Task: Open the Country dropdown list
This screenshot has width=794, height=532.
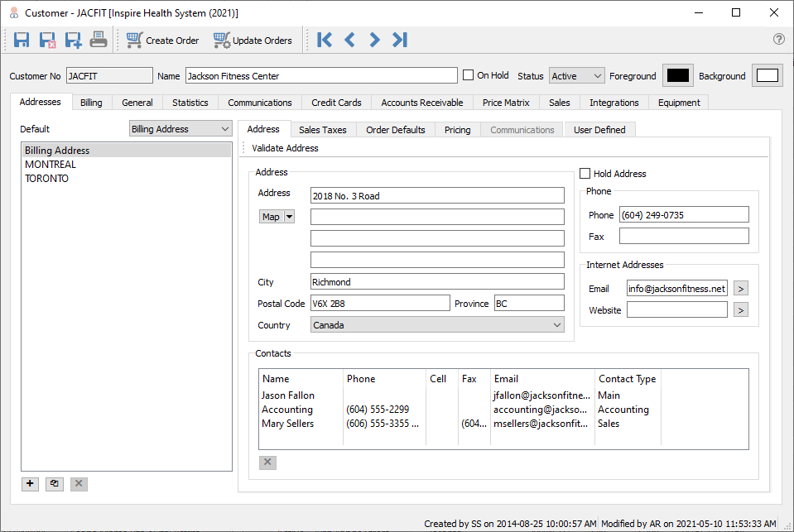Action: click(x=437, y=325)
